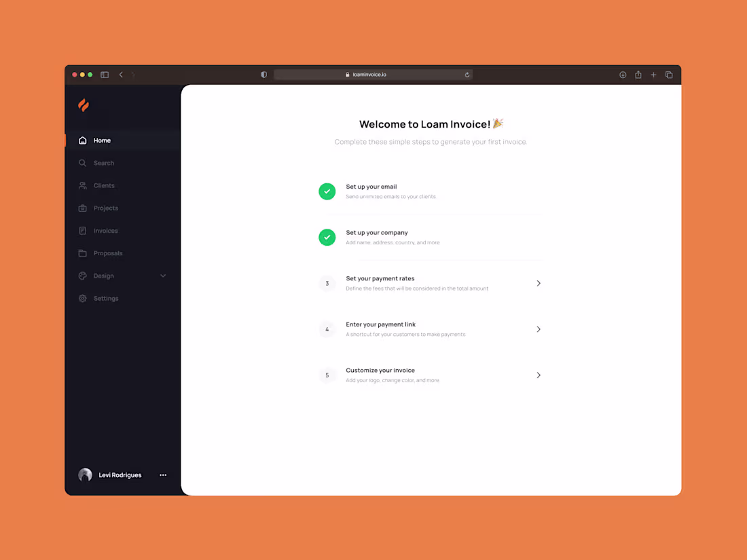Click 'Complete these simple steps' subtitle

point(431,142)
